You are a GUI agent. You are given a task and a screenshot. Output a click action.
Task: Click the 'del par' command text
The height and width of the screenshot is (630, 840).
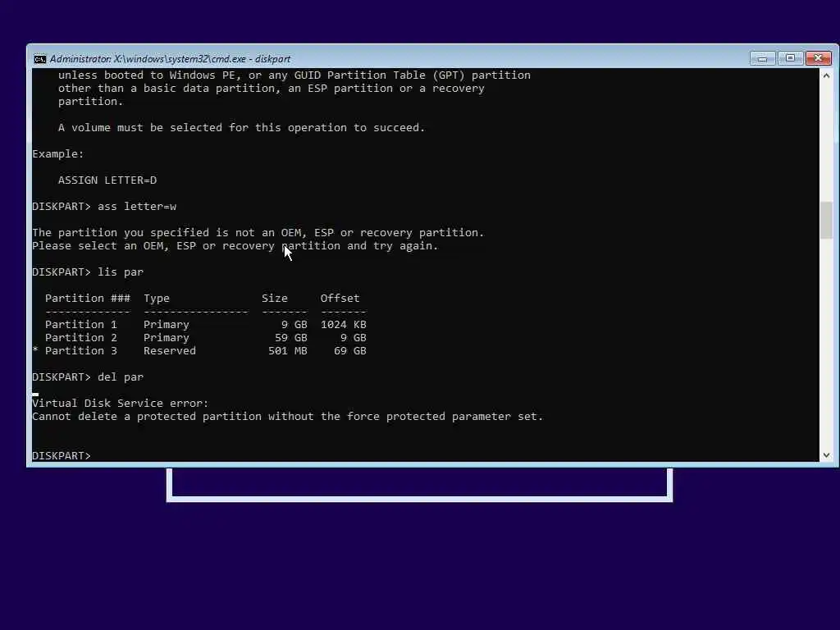click(x=121, y=377)
